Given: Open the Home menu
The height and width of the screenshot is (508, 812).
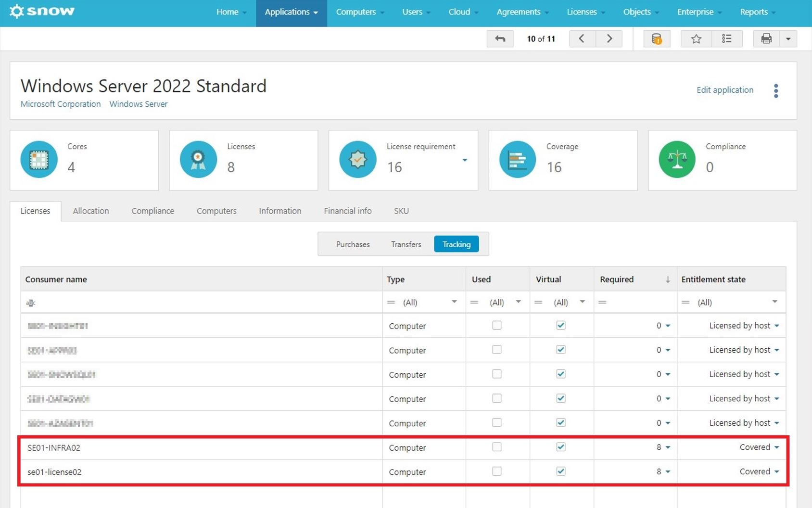Looking at the screenshot, I should coord(231,12).
